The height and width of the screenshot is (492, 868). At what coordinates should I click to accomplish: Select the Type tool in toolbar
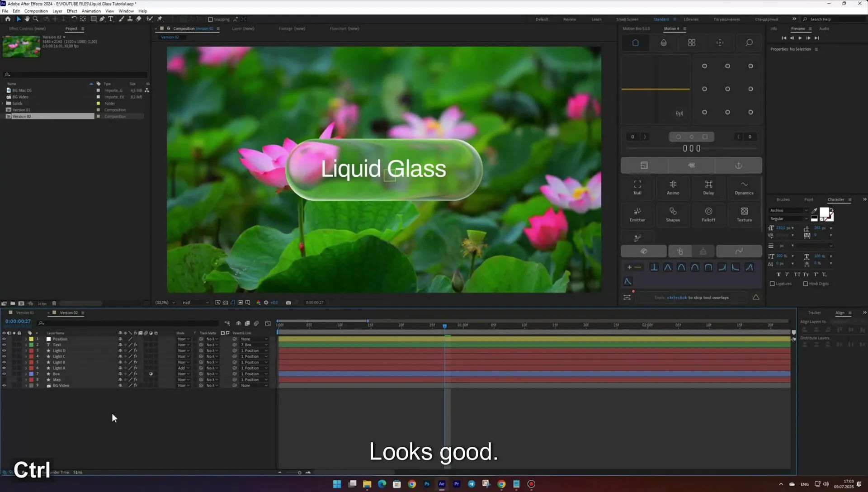[111, 19]
